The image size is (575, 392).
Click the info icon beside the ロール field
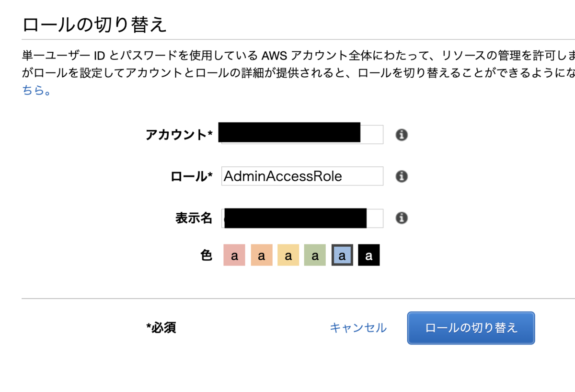tap(402, 176)
